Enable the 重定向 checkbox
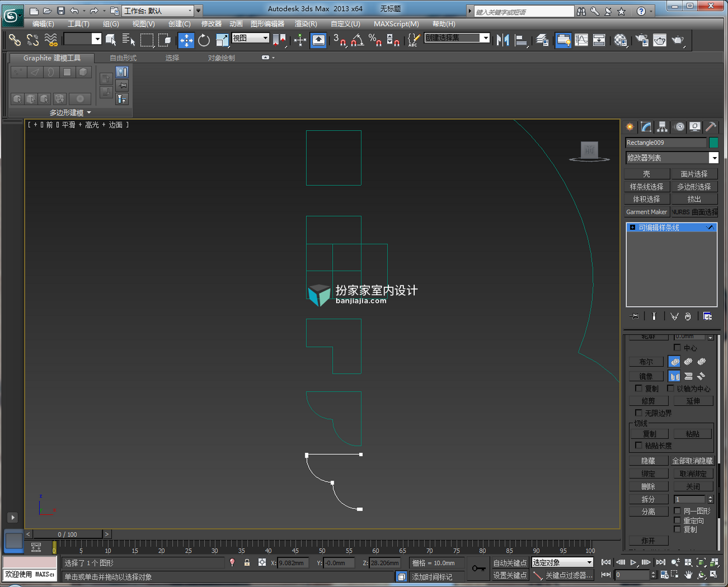 pos(677,520)
